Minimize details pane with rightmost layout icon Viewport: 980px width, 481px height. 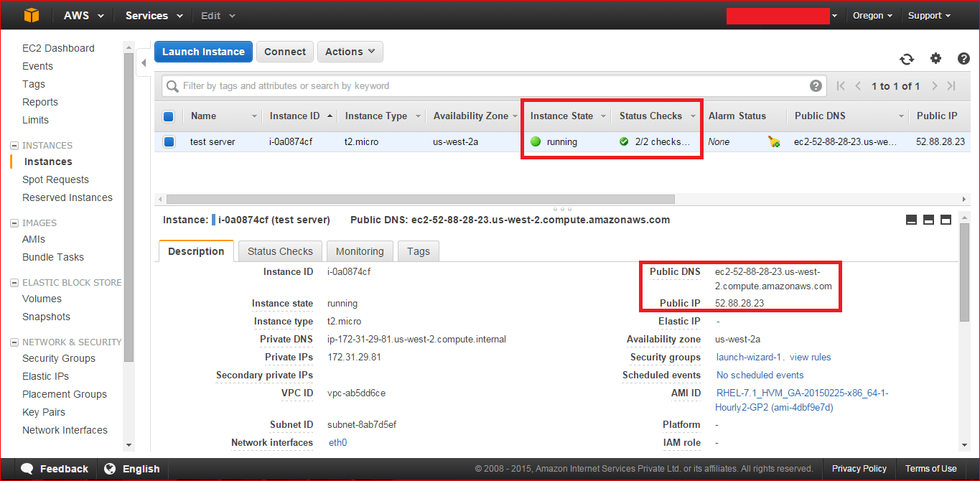[946, 220]
